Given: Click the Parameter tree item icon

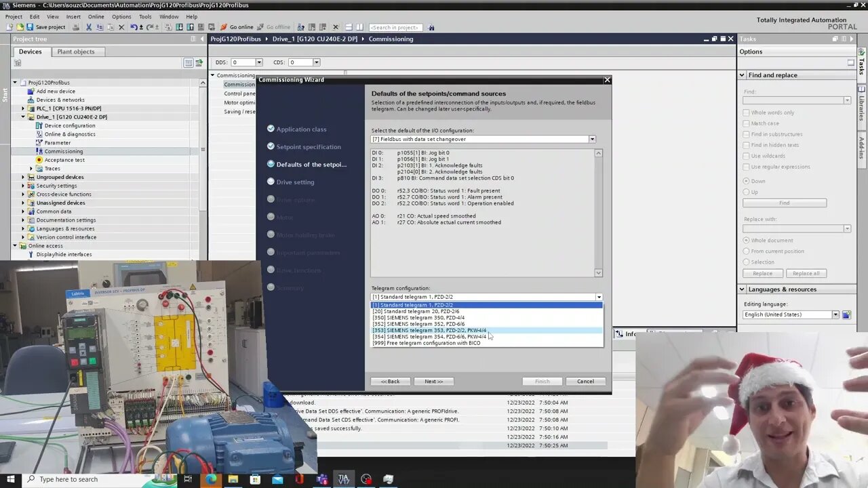Looking at the screenshot, I should (39, 142).
